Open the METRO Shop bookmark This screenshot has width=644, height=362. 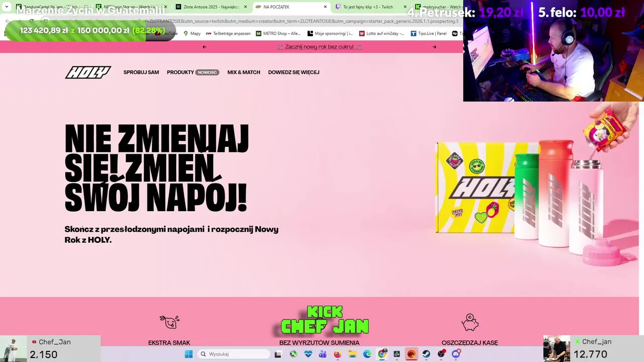(x=278, y=34)
